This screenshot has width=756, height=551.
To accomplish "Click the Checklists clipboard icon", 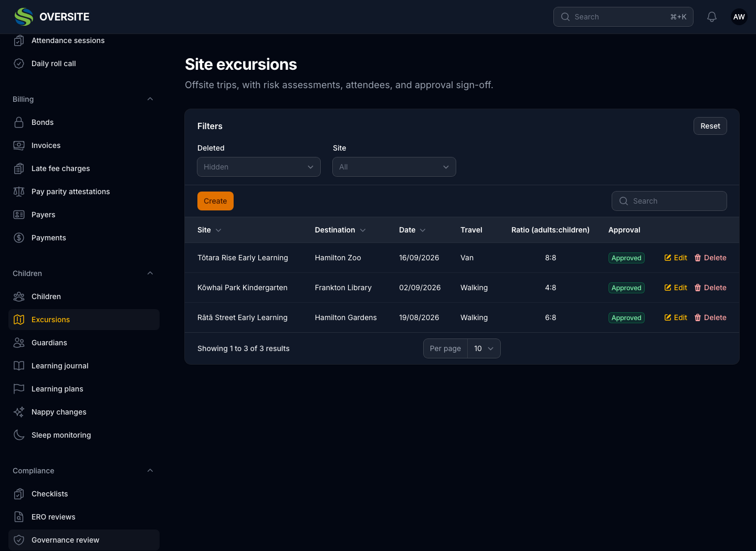I will coord(19,494).
